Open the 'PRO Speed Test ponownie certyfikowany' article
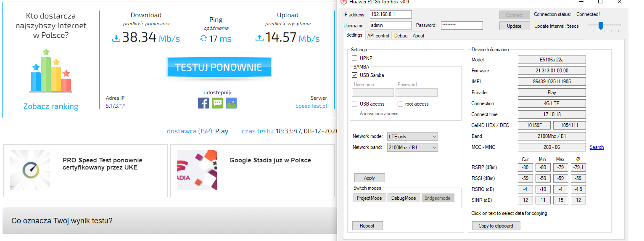 [x=103, y=164]
